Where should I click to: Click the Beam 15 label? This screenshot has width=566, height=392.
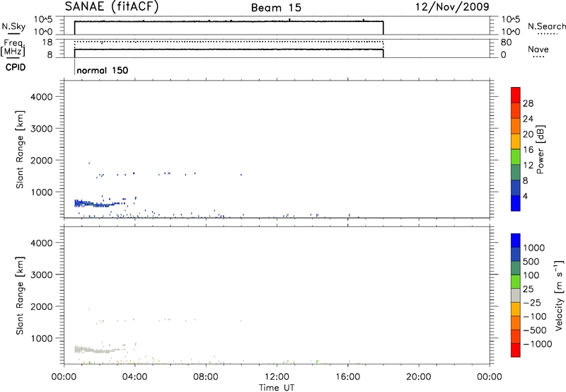(x=276, y=8)
